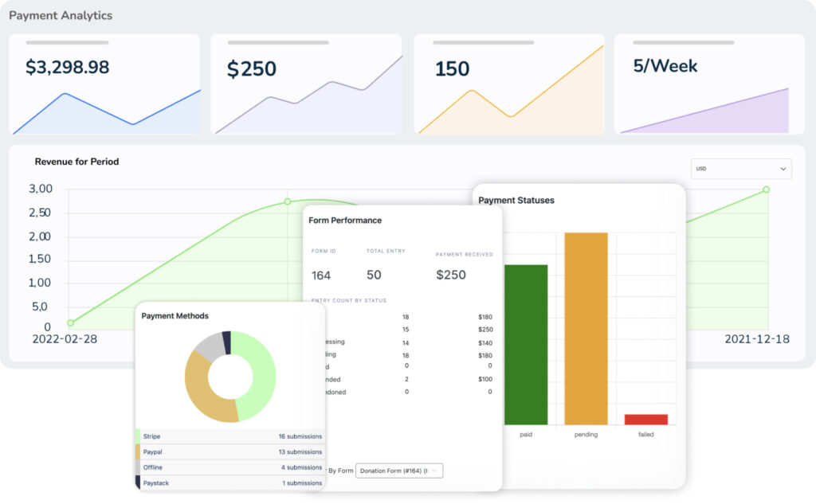Click the $140 amount in the status table
The image size is (816, 504).
(x=485, y=342)
